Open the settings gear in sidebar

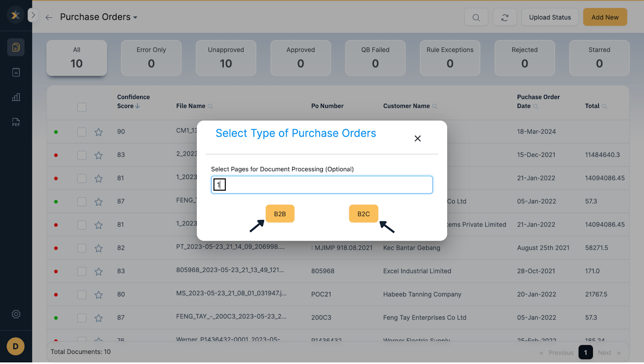(16, 314)
